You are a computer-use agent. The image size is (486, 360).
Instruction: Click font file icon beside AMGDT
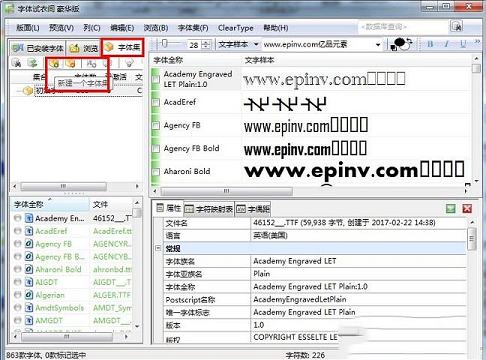[29, 321]
